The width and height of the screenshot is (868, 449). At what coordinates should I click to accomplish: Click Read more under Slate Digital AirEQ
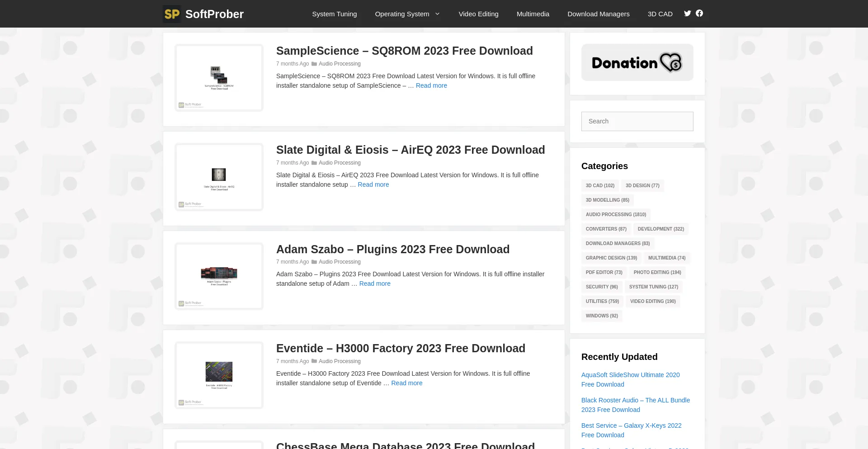(x=373, y=184)
